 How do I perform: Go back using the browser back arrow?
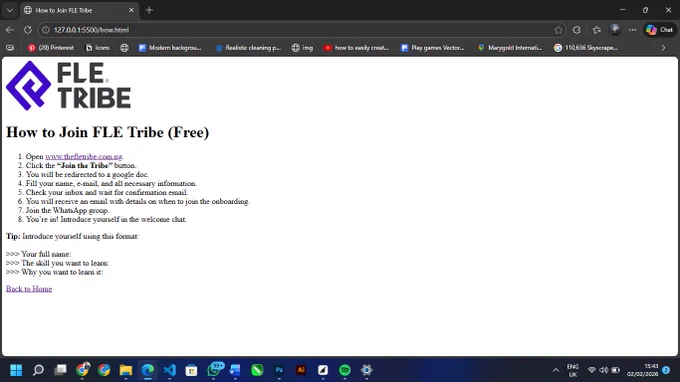coord(10,30)
